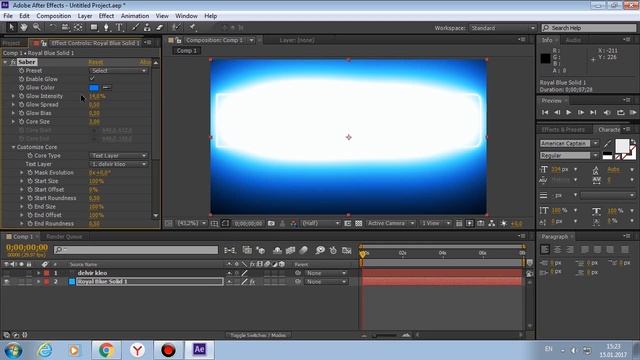This screenshot has height=360, width=640.
Task: Click the Frame Blending timeline button
Action: point(290,250)
